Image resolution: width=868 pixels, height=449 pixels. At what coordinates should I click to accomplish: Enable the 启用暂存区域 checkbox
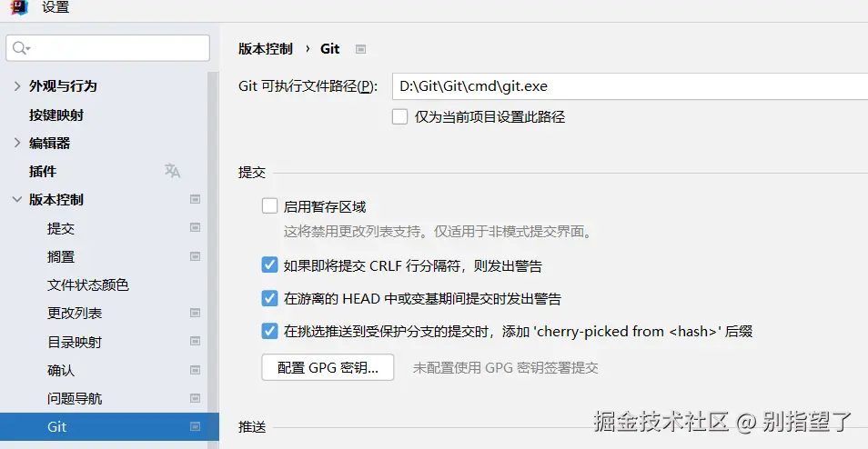pos(269,206)
